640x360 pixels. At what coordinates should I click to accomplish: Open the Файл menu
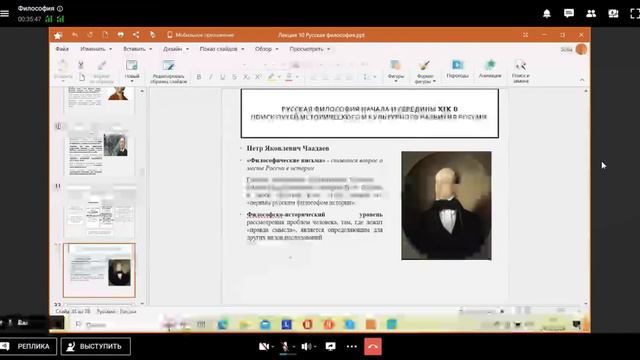click(62, 49)
